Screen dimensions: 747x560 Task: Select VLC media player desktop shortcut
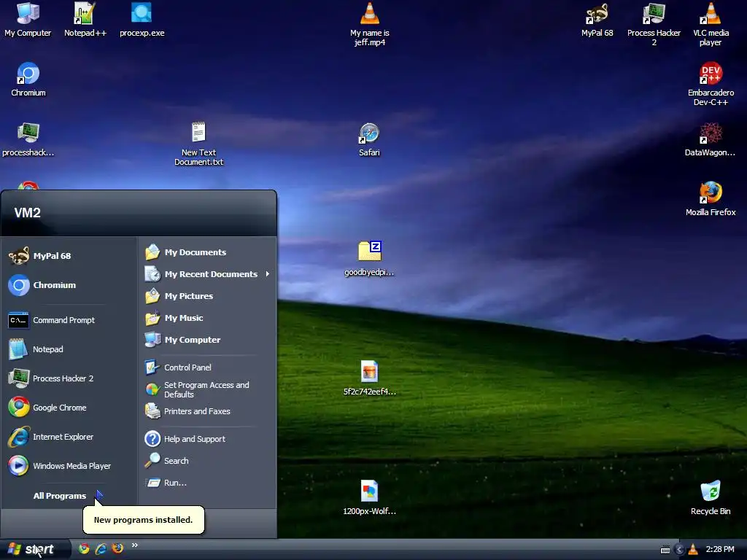(711, 24)
